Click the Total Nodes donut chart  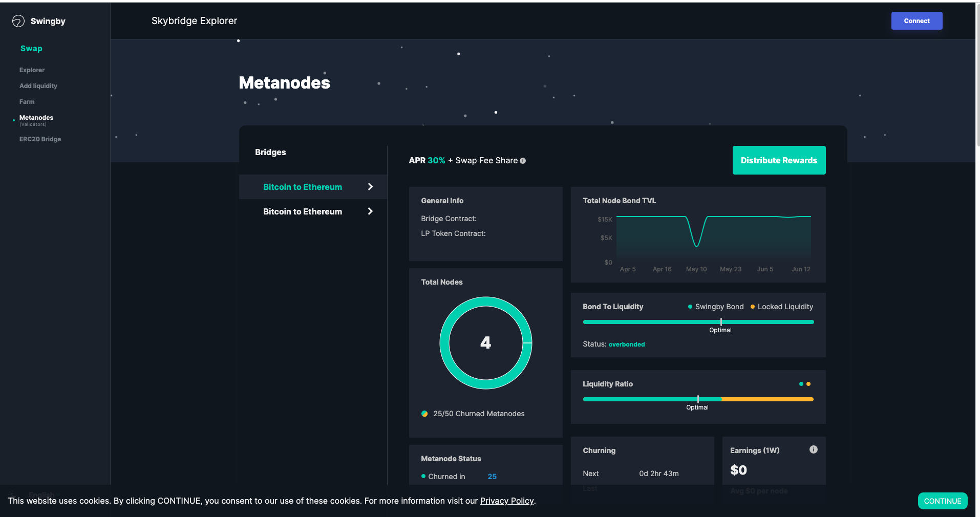(485, 343)
